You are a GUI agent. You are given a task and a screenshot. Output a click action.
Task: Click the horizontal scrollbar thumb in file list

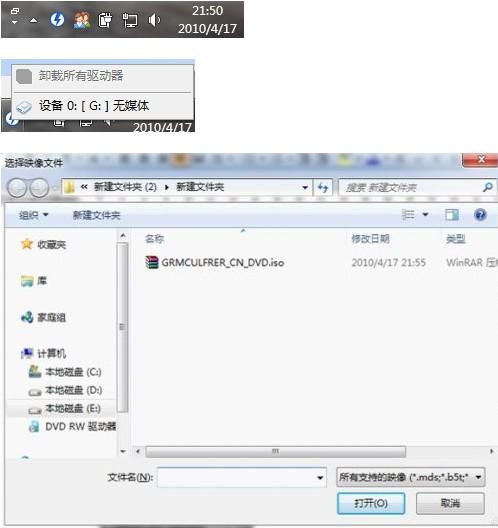pos(275,451)
